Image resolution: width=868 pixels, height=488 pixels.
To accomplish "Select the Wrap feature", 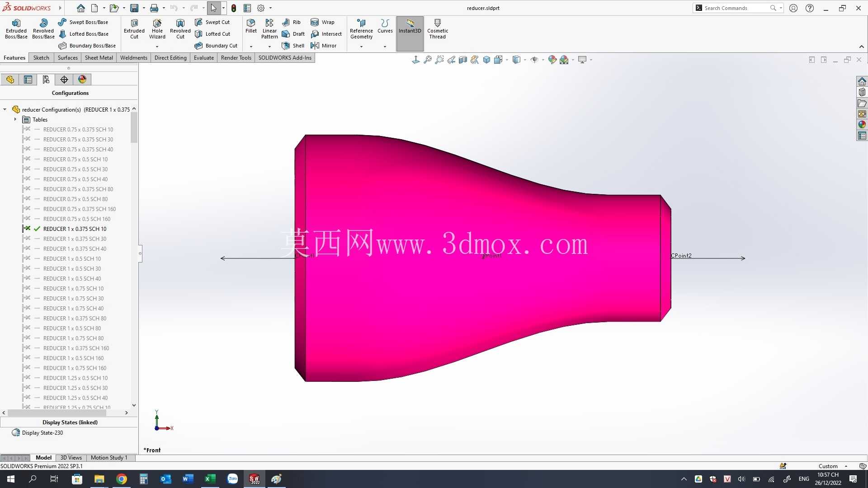I will click(323, 22).
